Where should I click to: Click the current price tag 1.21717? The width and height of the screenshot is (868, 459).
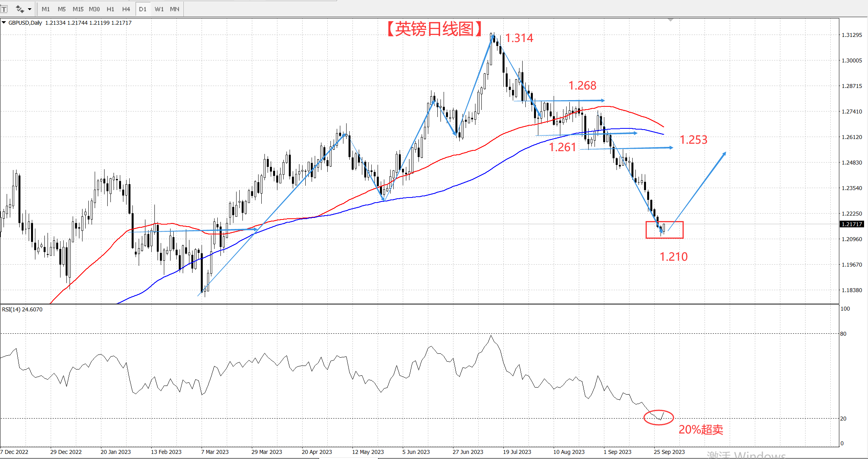coord(851,224)
